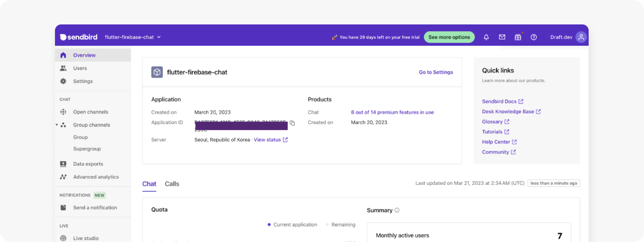Click the NEW badge next to Notifications

click(99, 195)
